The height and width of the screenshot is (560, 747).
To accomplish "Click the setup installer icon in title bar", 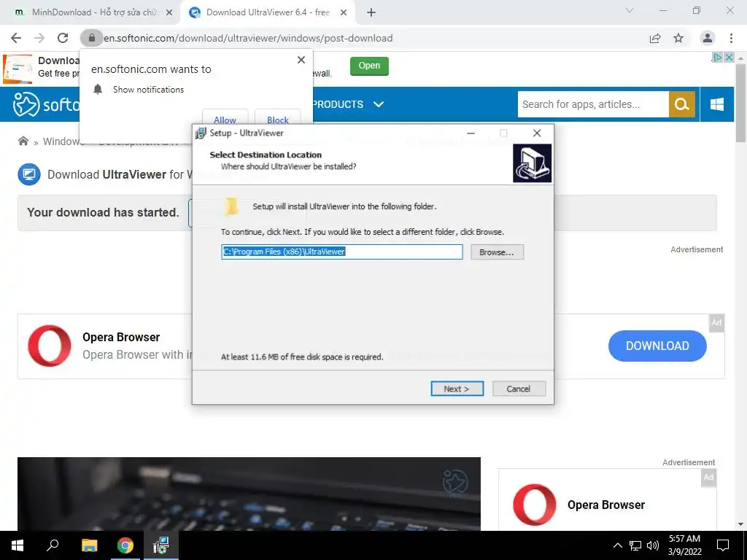I will click(x=201, y=133).
